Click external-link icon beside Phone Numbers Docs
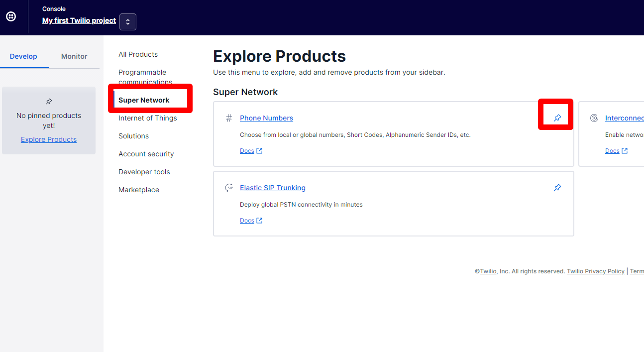This screenshot has width=644, height=352. pyautogui.click(x=259, y=151)
